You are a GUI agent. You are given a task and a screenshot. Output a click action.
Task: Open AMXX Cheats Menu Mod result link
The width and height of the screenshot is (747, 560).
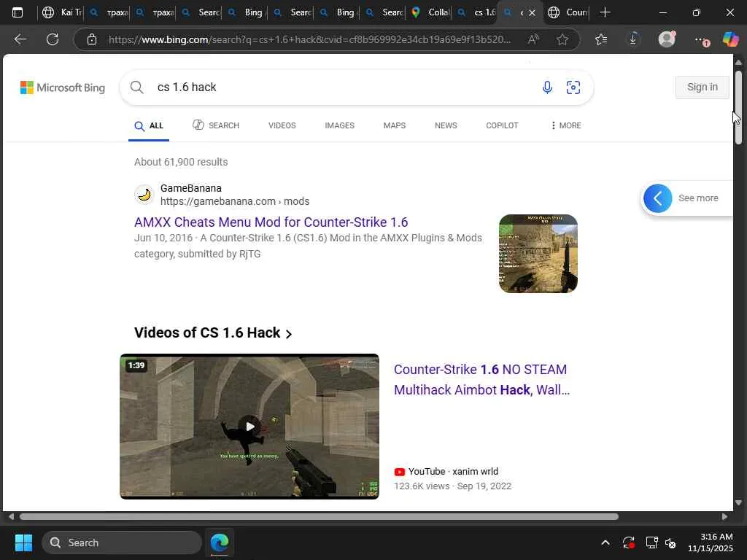tap(271, 222)
